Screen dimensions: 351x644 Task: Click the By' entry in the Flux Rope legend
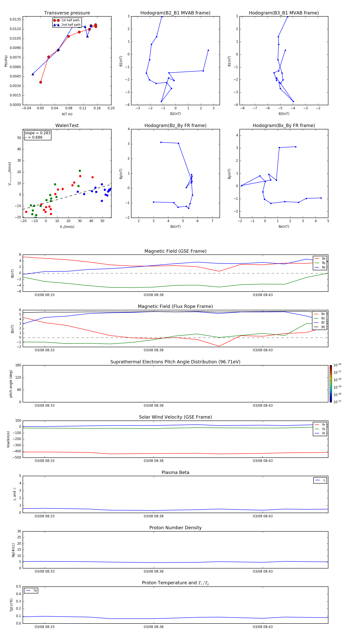click(x=320, y=318)
